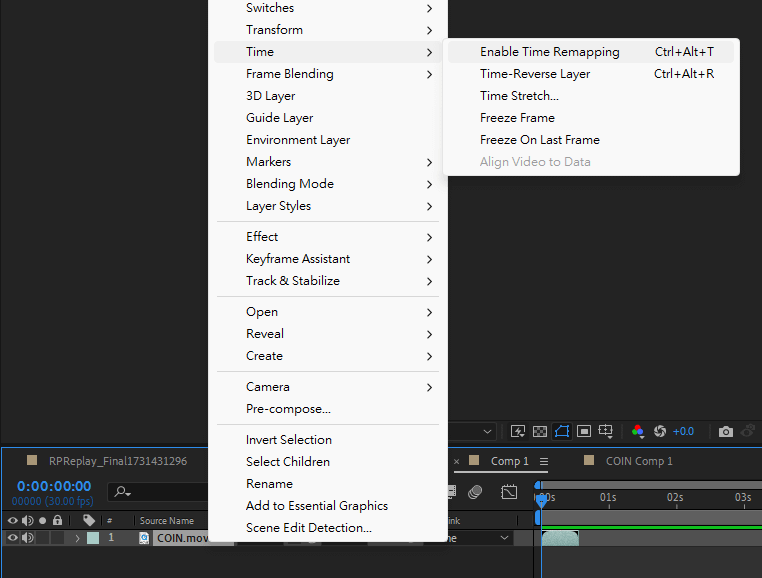Open the parent link dropdown for COIN.mov
Viewport: 762px width, 578px height.
pos(480,538)
